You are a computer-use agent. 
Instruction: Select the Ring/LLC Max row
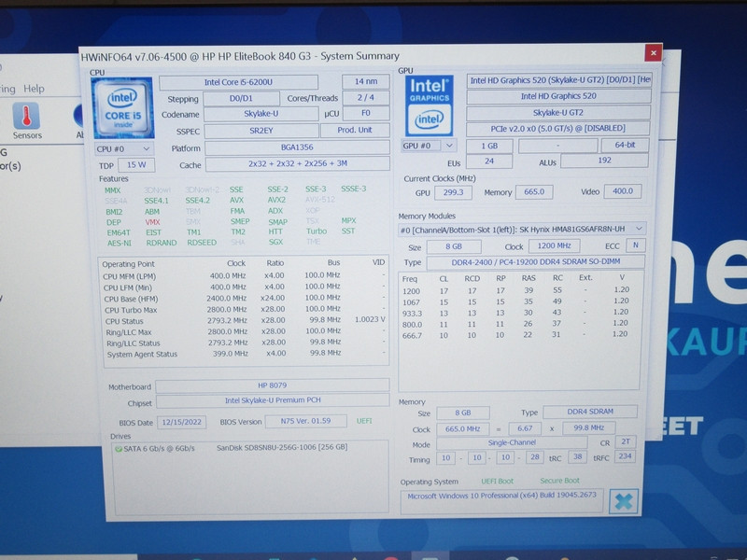point(245,332)
